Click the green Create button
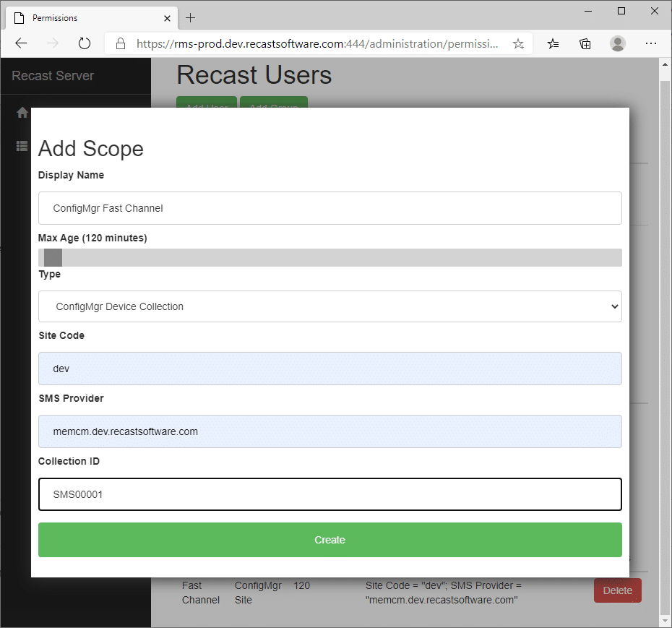This screenshot has width=672, height=628. 329,540
